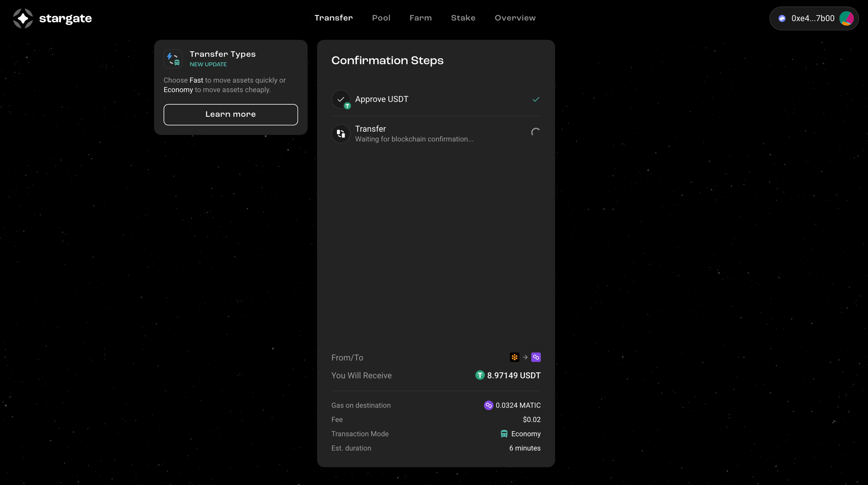
Task: Open wallet menu 0xe4...7b00
Action: click(x=813, y=18)
